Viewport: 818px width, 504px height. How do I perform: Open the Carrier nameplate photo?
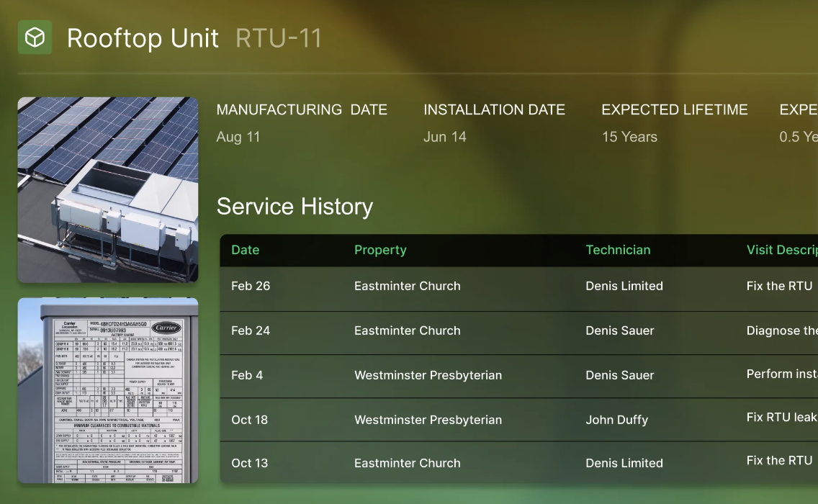point(108,390)
